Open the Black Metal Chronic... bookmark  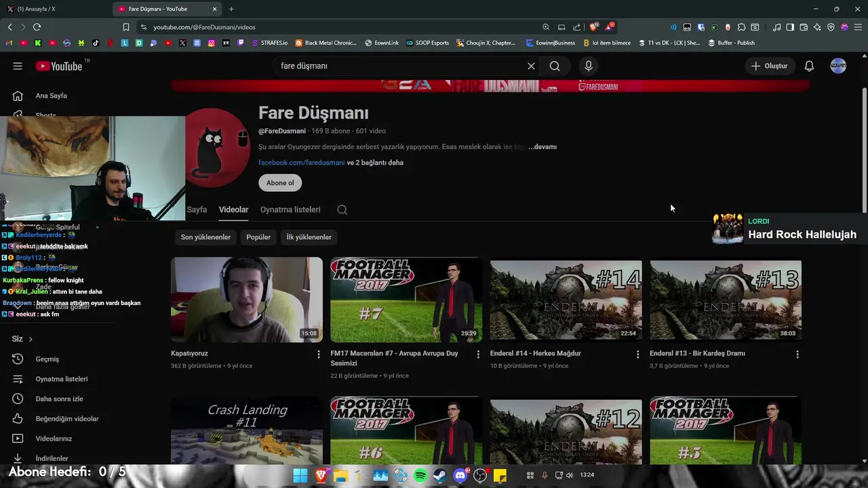tap(325, 43)
